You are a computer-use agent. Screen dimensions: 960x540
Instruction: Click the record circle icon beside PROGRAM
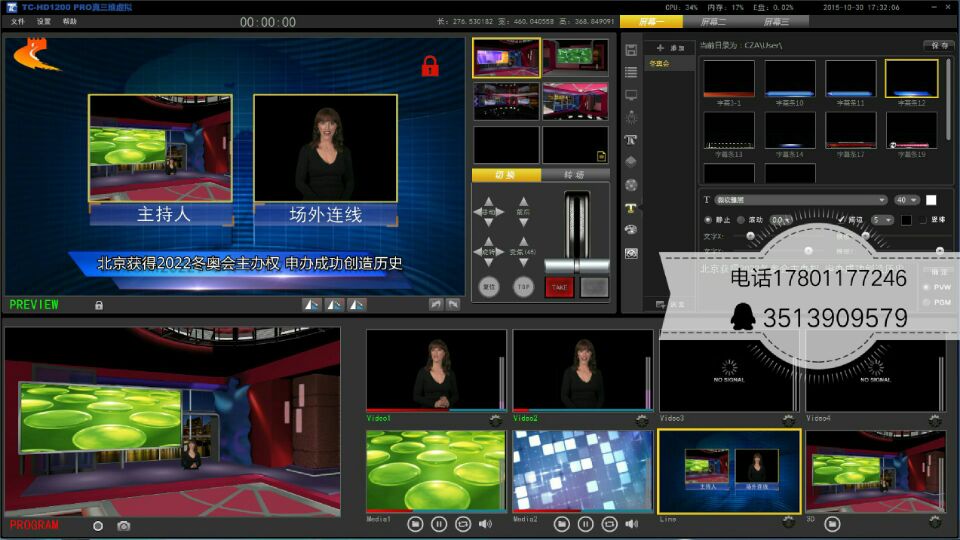point(98,525)
